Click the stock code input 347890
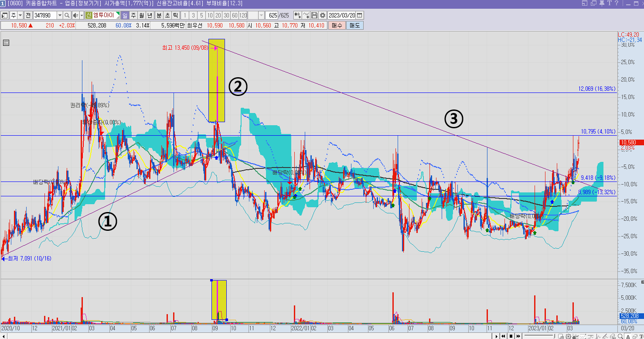Image resolution: width=644 pixels, height=339 pixels. click(x=45, y=15)
